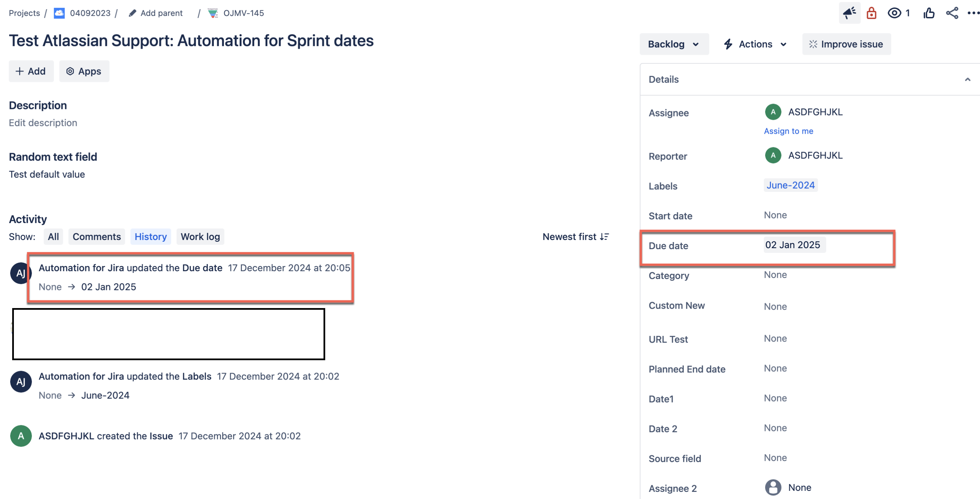
Task: Open the Actions dropdown menu
Action: tap(755, 44)
